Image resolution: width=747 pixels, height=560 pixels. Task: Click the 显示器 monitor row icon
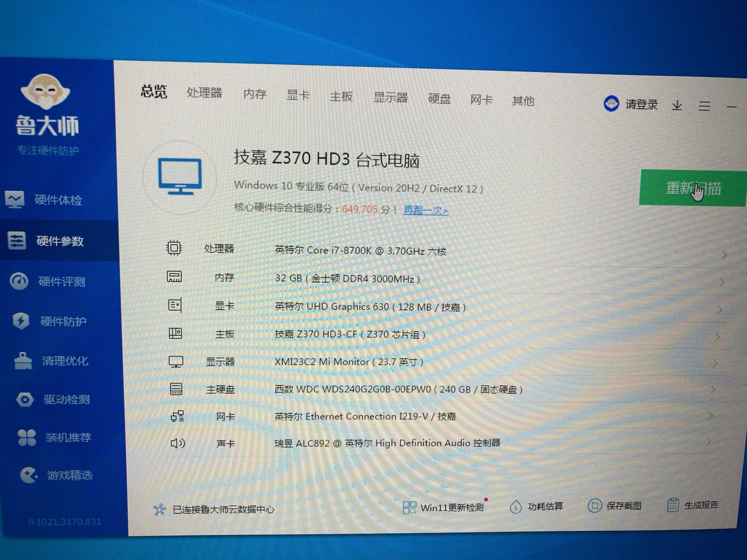(176, 361)
